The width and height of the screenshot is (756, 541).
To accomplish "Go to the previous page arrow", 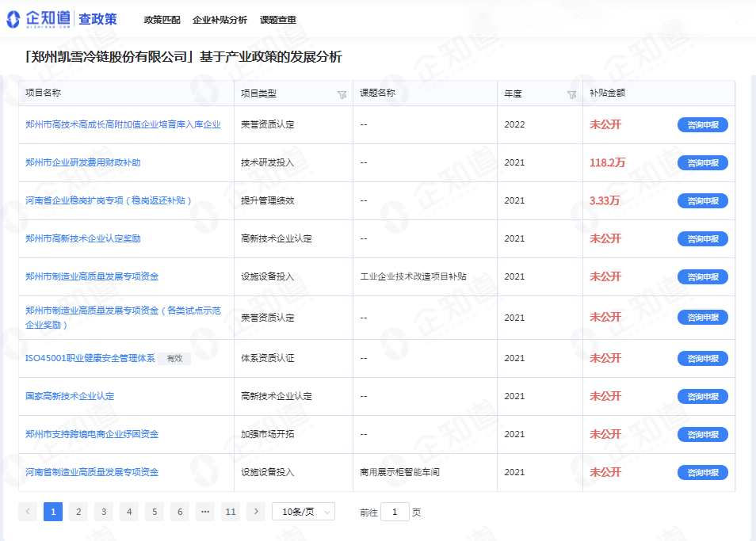I will click(28, 512).
